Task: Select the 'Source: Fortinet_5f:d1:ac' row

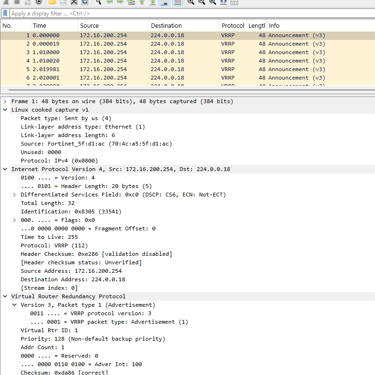Action: [x=96, y=144]
